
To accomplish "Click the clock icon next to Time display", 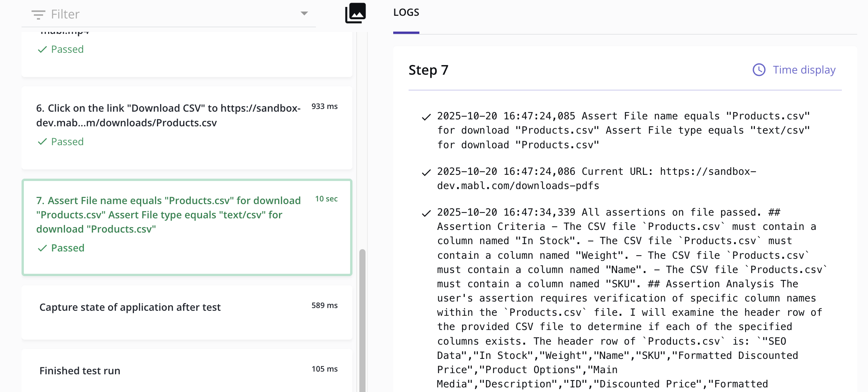I will point(758,70).
